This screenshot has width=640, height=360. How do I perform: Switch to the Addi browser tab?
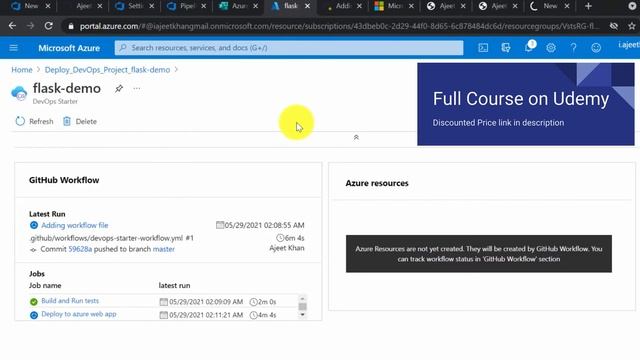342,6
